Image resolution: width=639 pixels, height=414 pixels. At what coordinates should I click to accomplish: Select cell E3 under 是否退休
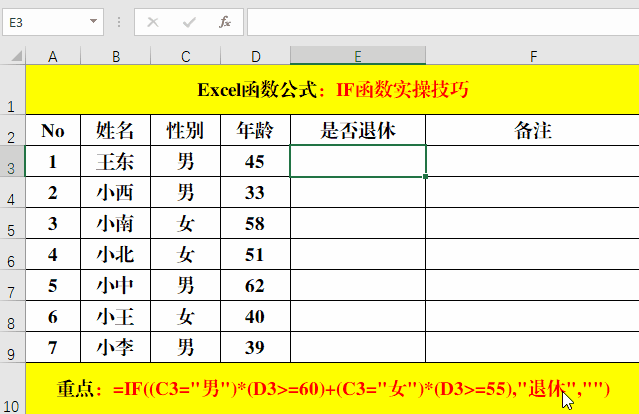coord(358,161)
